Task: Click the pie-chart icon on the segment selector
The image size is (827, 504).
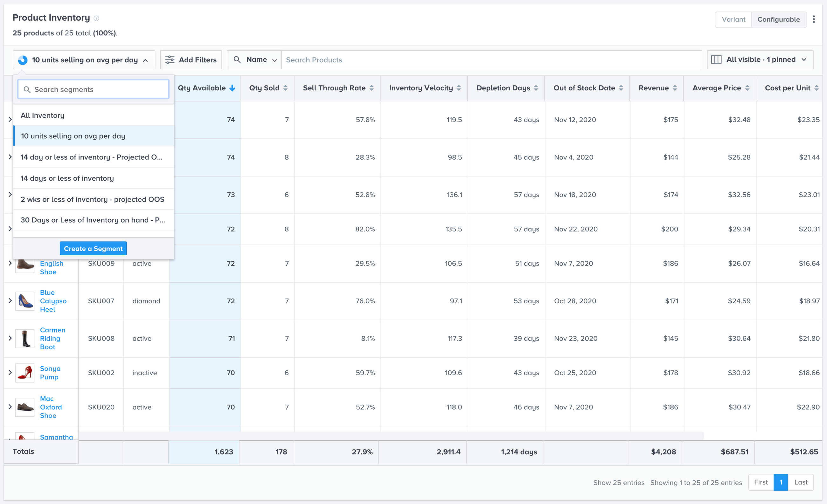Action: point(22,59)
